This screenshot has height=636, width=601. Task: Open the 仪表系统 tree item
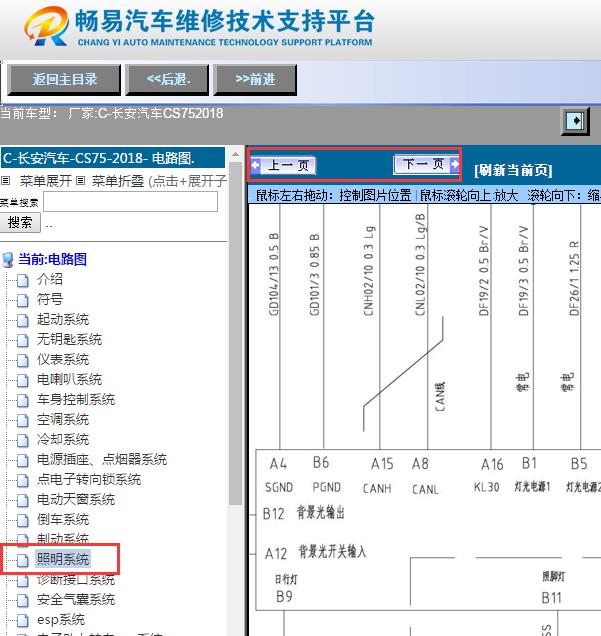click(x=63, y=359)
